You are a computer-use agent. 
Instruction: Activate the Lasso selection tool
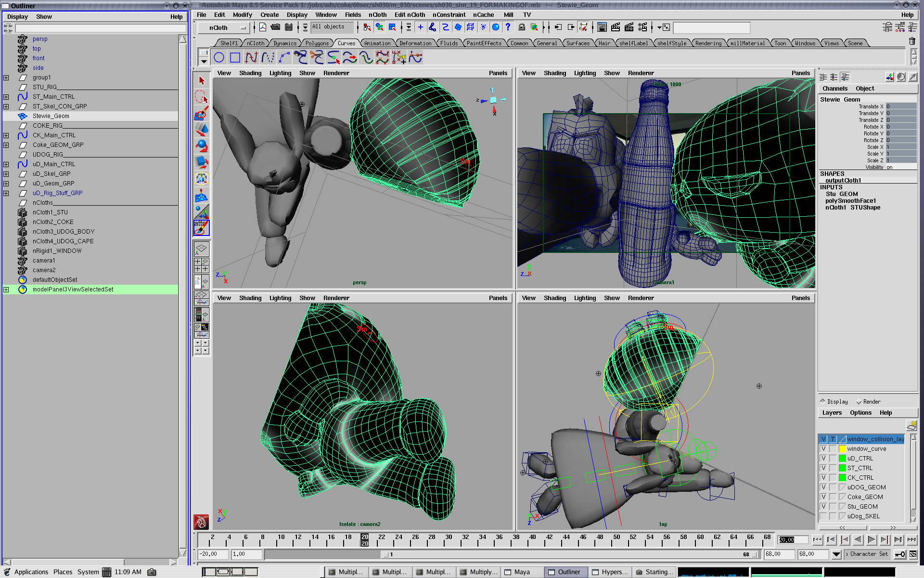(202, 97)
